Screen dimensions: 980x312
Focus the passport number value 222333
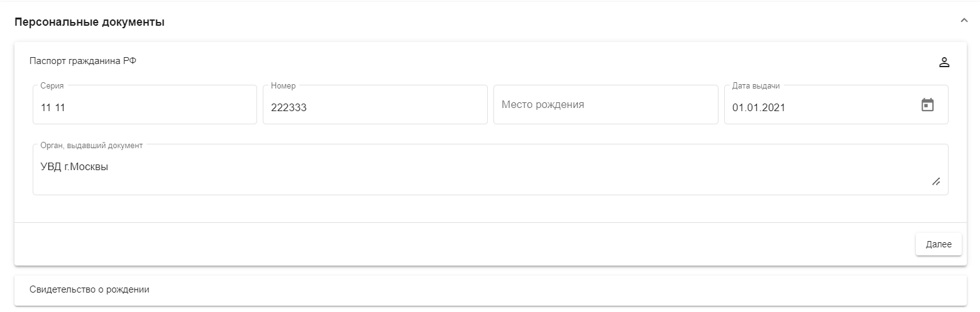tap(289, 107)
